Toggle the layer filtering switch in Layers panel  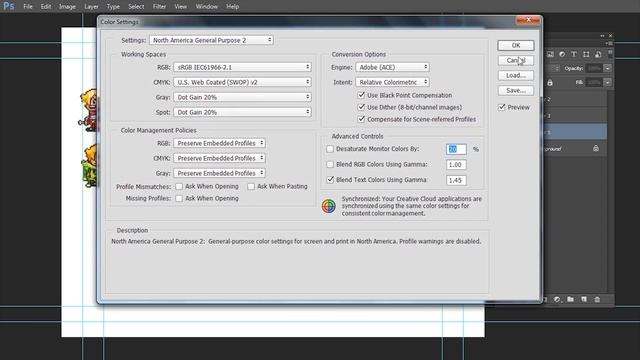[610, 53]
